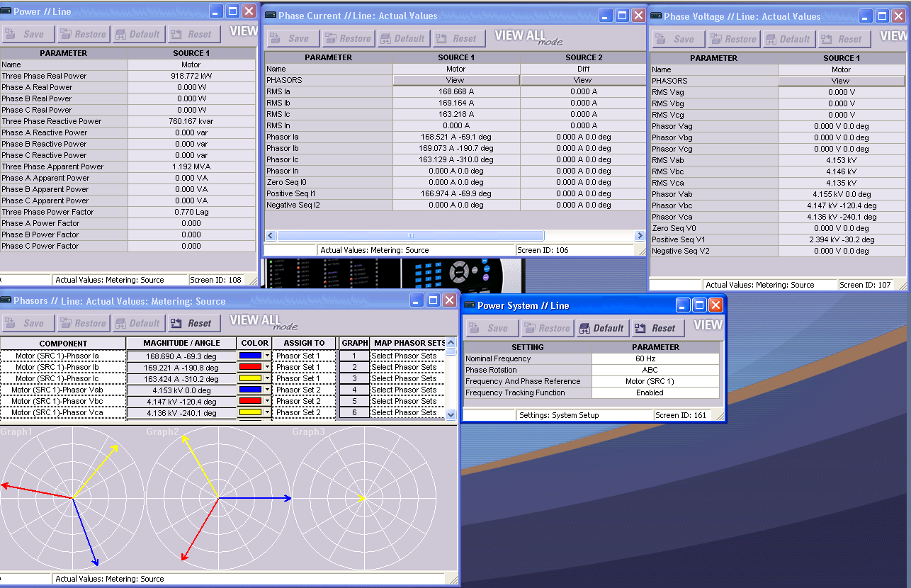Image resolution: width=911 pixels, height=588 pixels.
Task: Click scroll down arrow in Phasors table
Action: click(x=451, y=414)
